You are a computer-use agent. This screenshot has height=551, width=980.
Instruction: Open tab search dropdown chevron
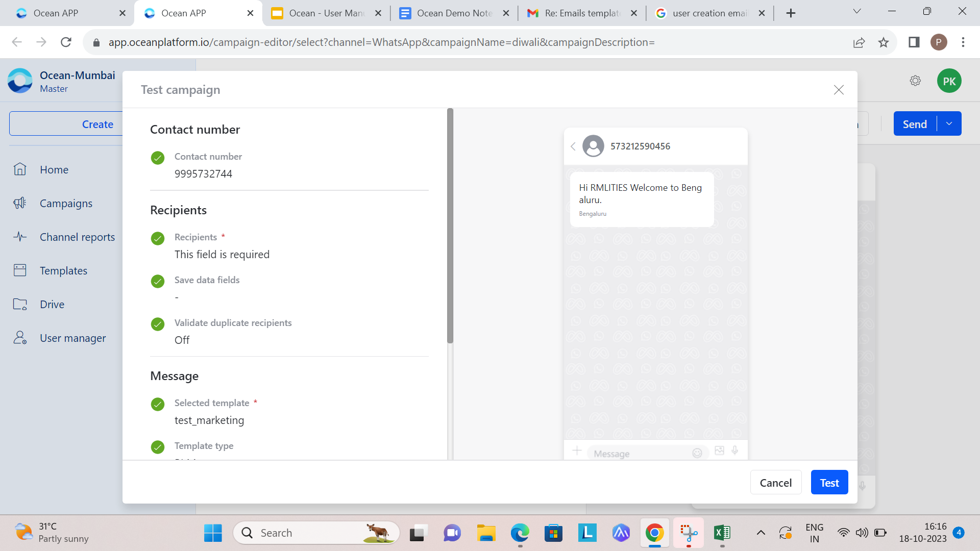click(857, 12)
